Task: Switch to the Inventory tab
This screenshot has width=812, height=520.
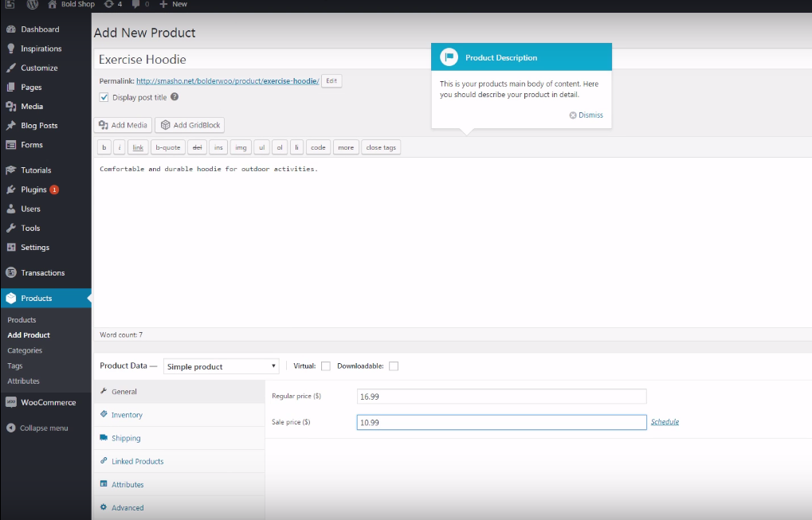Action: (127, 415)
